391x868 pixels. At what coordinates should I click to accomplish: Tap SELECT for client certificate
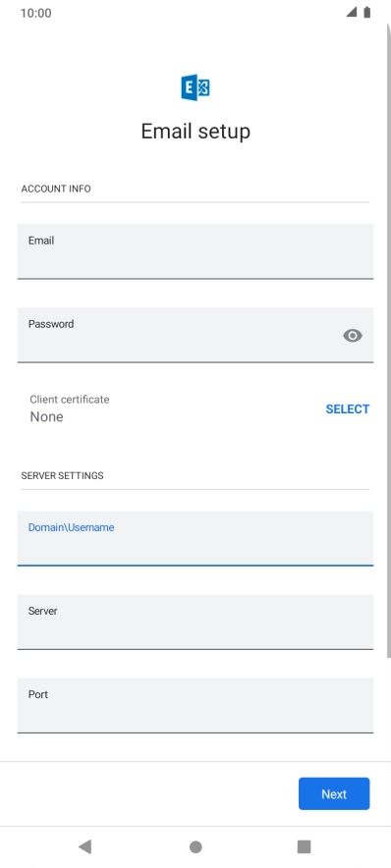click(x=347, y=409)
